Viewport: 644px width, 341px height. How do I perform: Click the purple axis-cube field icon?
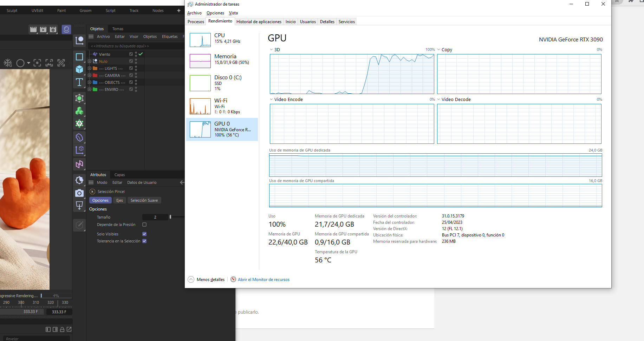[x=79, y=150]
